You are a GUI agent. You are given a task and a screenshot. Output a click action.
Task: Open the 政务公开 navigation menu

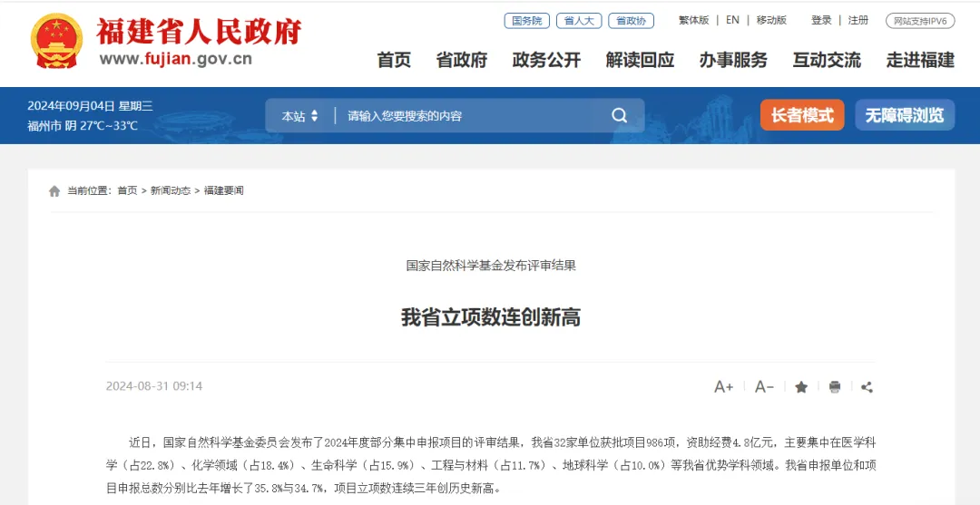click(x=546, y=60)
